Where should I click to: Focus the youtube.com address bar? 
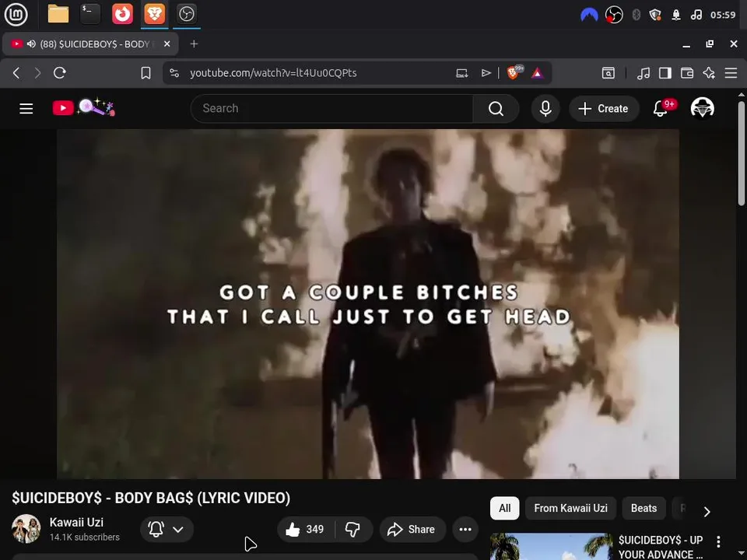[273, 73]
